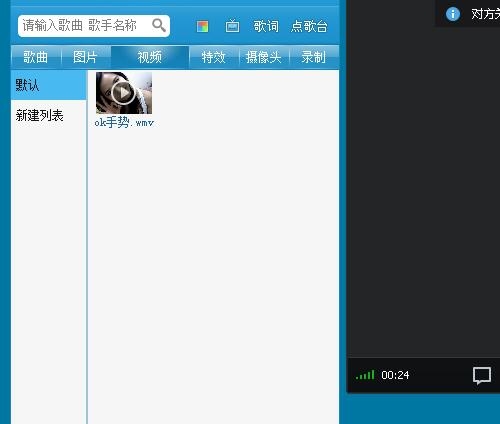Select the 视频 tab

point(150,57)
